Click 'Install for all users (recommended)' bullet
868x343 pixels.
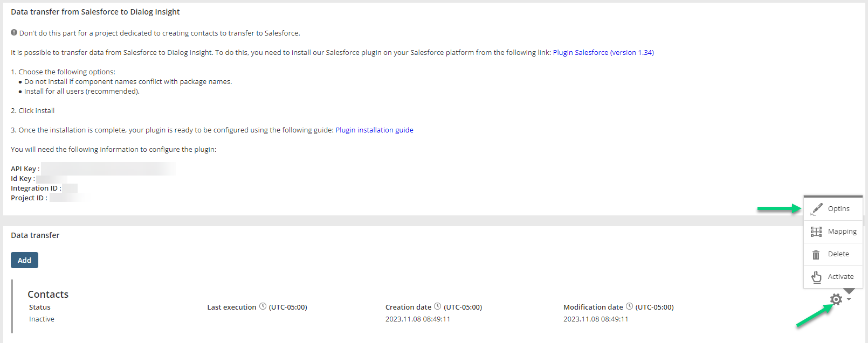coord(82,92)
